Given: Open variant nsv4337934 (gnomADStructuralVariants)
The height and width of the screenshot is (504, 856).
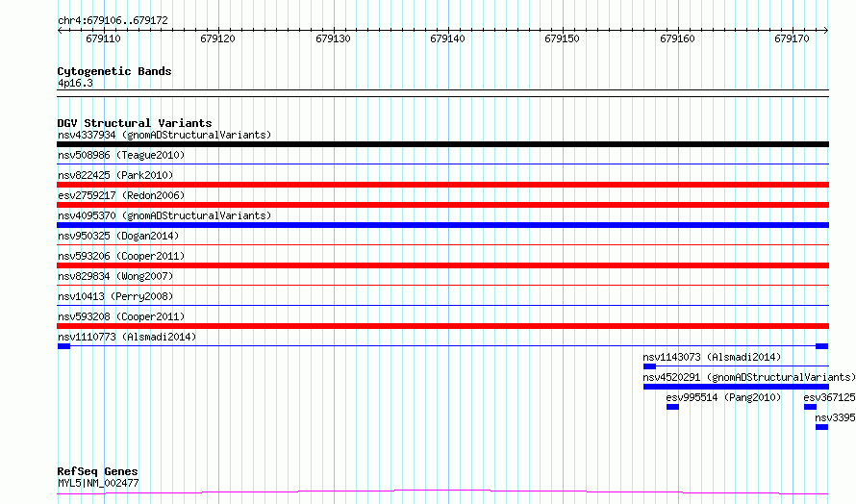Looking at the screenshot, I should pos(164,135).
